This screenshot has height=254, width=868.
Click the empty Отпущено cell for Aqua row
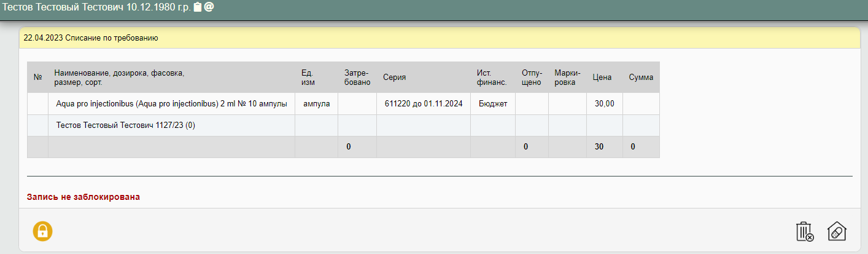531,103
